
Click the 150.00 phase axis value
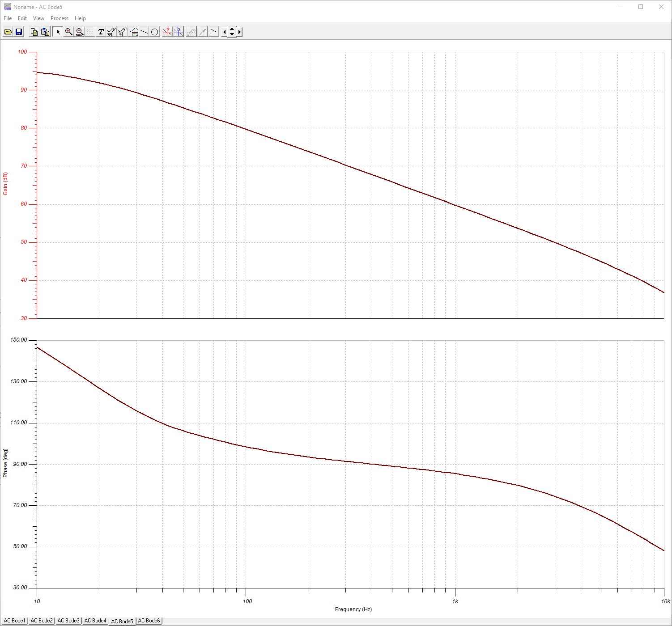(19, 340)
